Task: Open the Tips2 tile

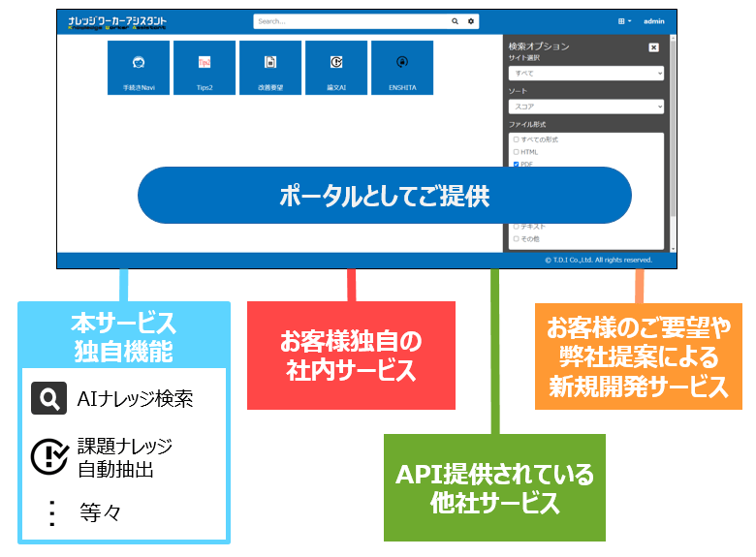Action: (205, 68)
